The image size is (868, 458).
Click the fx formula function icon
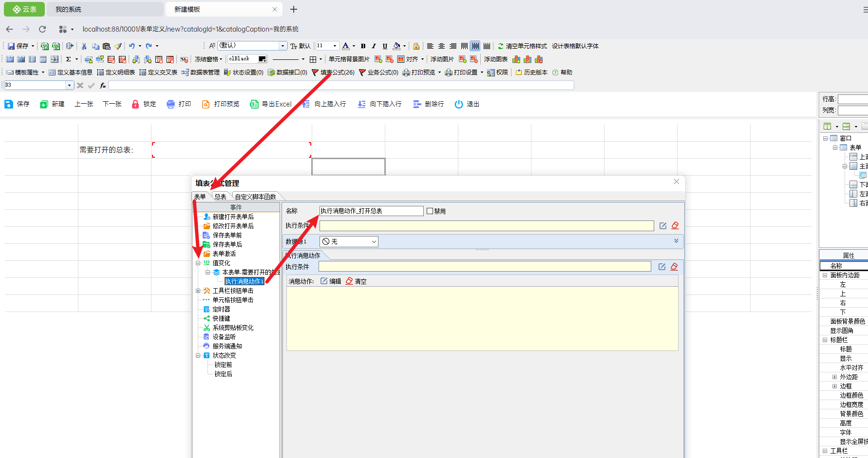(x=103, y=85)
